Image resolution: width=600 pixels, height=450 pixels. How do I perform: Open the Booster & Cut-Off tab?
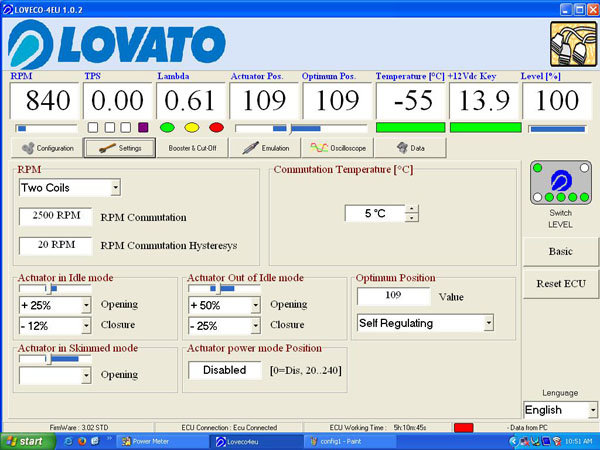192,148
